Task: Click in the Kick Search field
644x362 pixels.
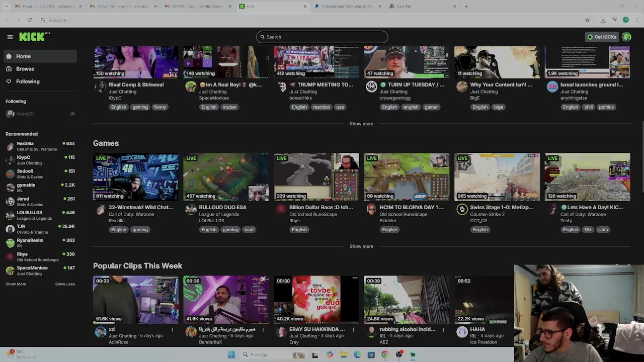Action: [322, 37]
